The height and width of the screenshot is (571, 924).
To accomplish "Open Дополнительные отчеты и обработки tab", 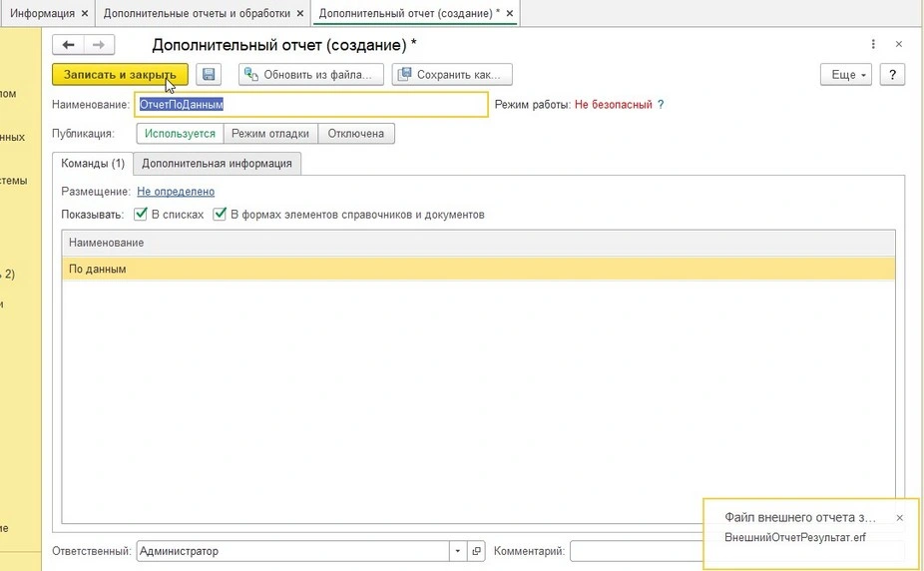I will [197, 13].
